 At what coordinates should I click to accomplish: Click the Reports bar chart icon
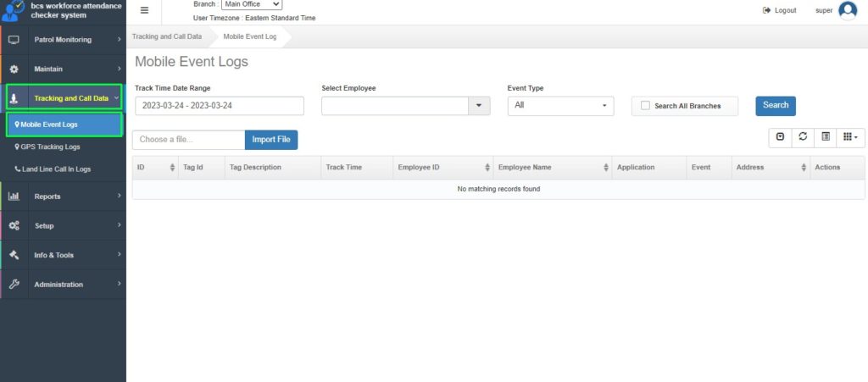click(x=14, y=197)
